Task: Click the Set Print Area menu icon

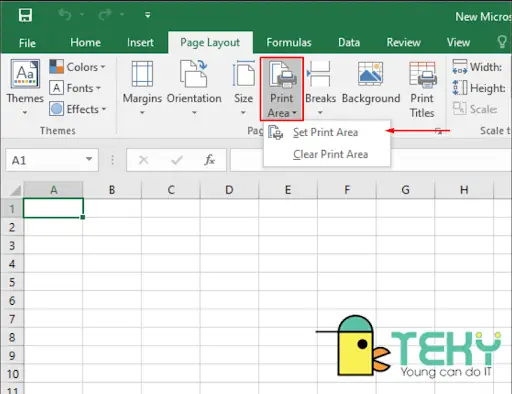Action: pyautogui.click(x=276, y=132)
